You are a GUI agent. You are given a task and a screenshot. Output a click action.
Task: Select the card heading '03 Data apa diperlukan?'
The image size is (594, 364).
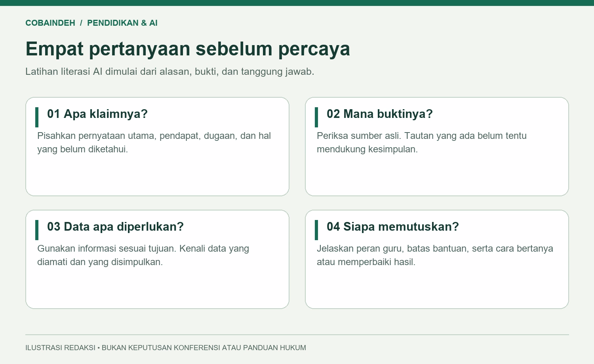tap(116, 227)
